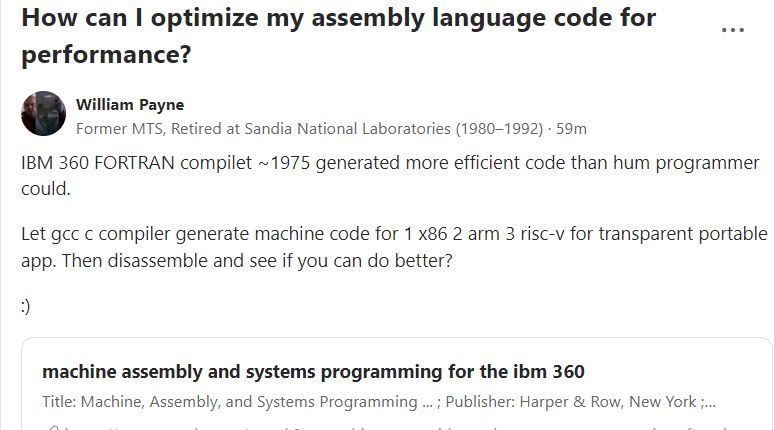Click the '(1980–1992)' years text
Screen dimensions: 774x430
499,129
